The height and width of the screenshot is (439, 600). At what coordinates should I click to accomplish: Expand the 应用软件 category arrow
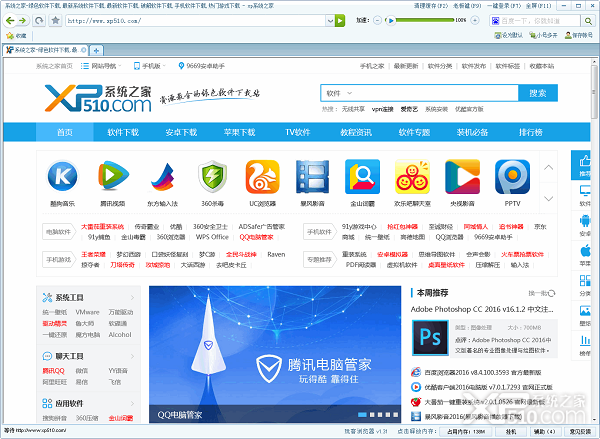click(132, 403)
